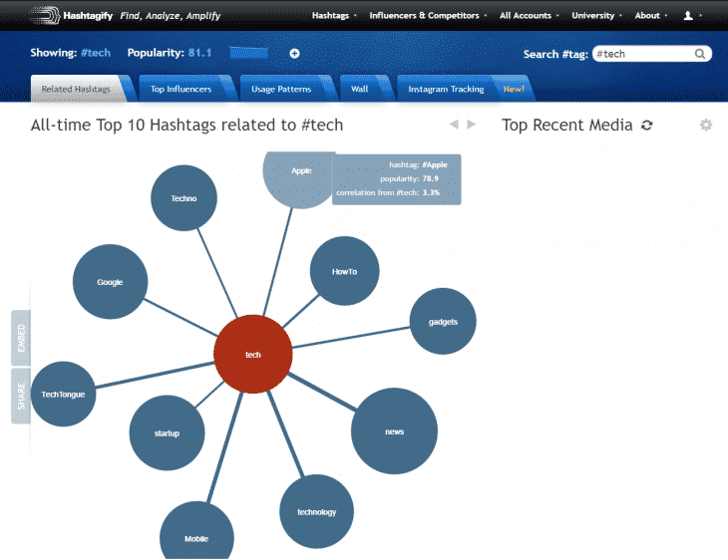
Task: Go to next view with right arrow
Action: pos(472,125)
